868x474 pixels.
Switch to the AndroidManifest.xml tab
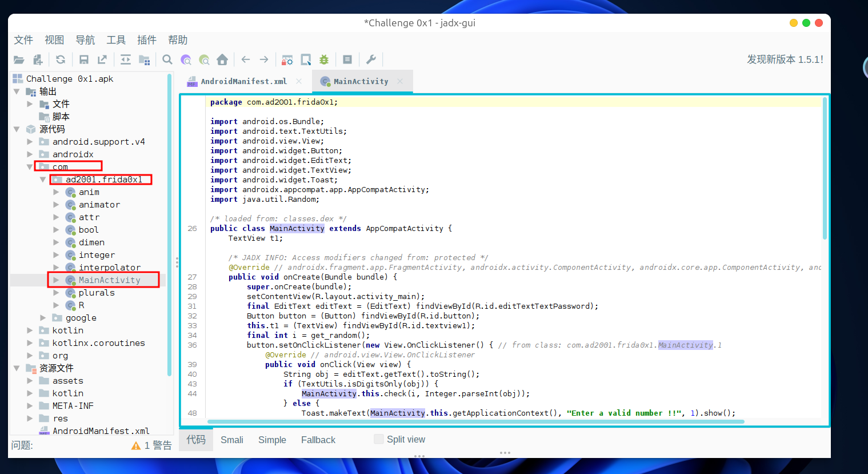point(243,82)
